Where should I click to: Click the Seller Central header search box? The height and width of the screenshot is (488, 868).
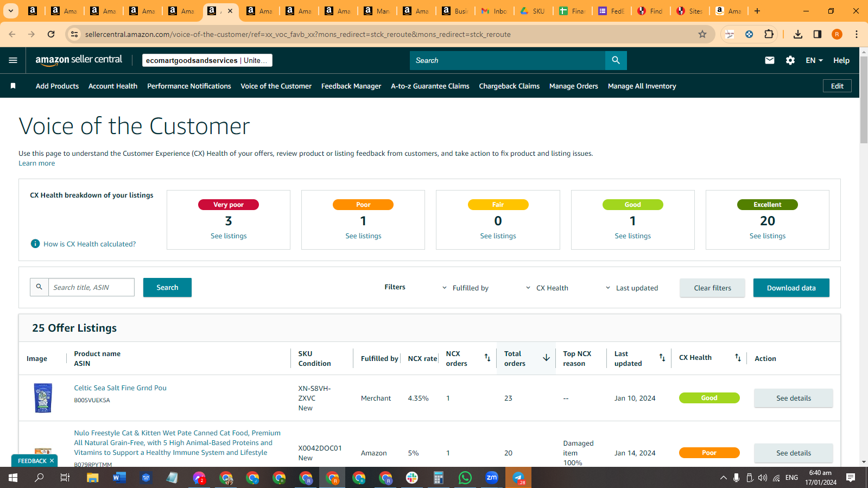point(508,60)
